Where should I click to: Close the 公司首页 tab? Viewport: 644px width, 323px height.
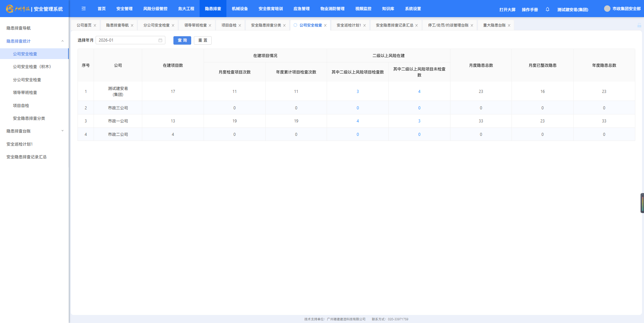point(95,25)
